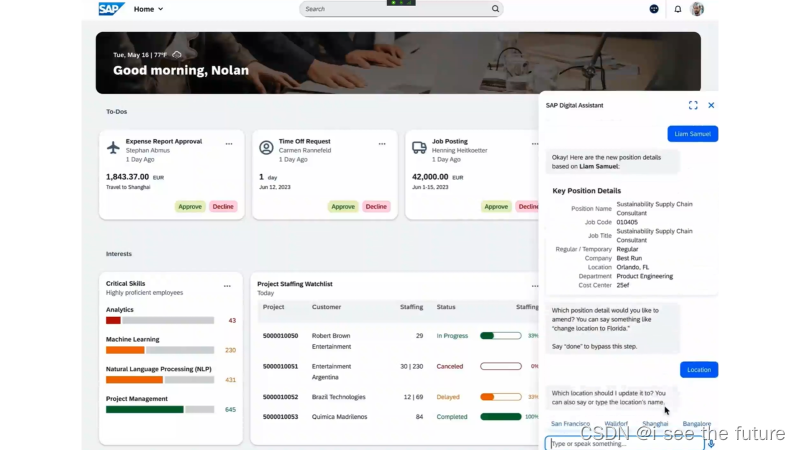This screenshot has width=800, height=450.
Task: Click the Department value Product Engineering
Action: coord(644,277)
